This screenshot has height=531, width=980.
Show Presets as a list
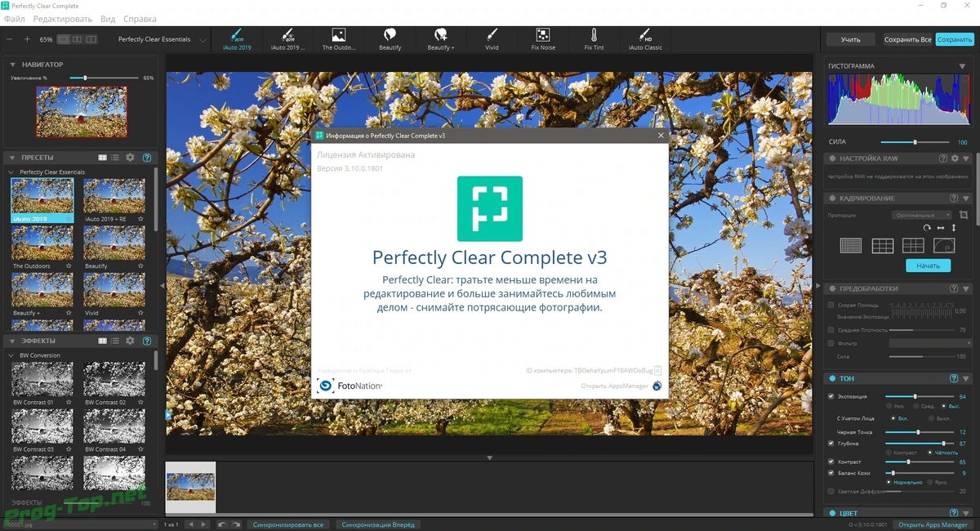(115, 158)
